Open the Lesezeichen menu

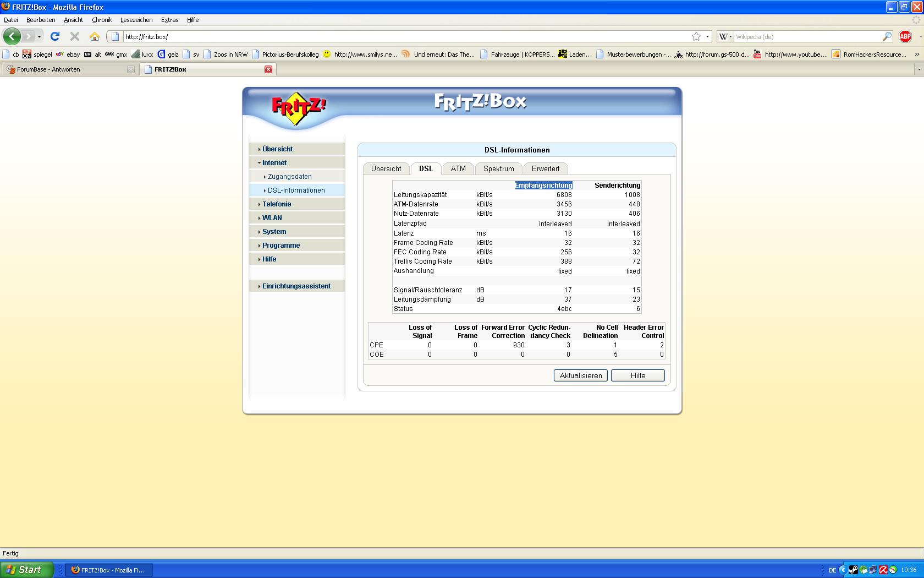[x=136, y=20]
